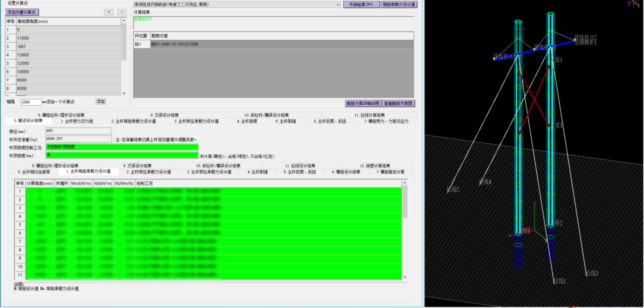The image size is (644, 308).
Task: Click the 添加关键计算点 button
Action: tap(22, 12)
